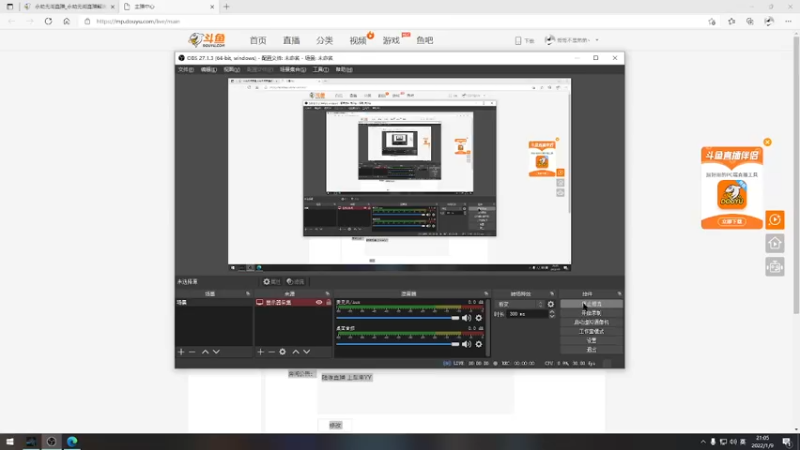
Task: Pop out the Controls dock
Action: coord(619,294)
